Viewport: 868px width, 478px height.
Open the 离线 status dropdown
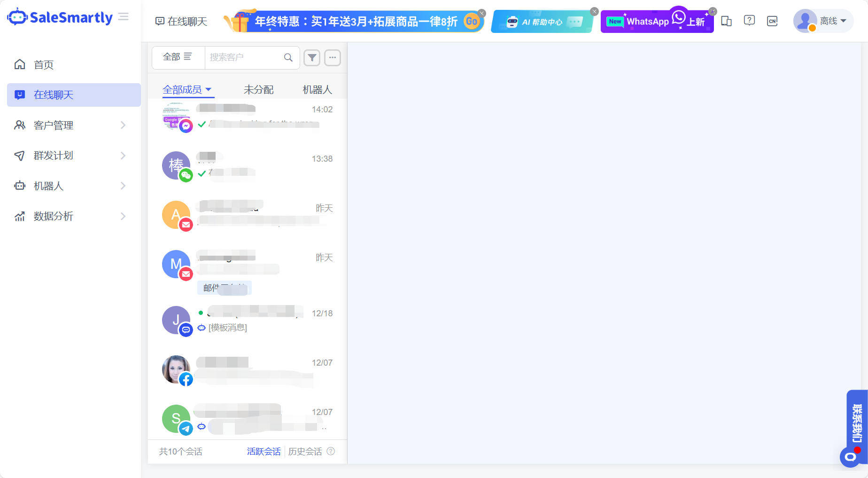[833, 21]
